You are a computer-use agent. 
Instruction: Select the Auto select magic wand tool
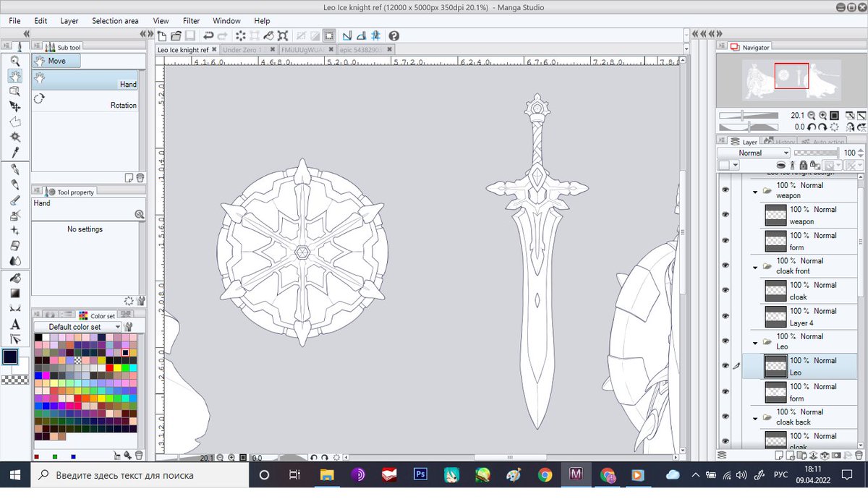(15, 137)
